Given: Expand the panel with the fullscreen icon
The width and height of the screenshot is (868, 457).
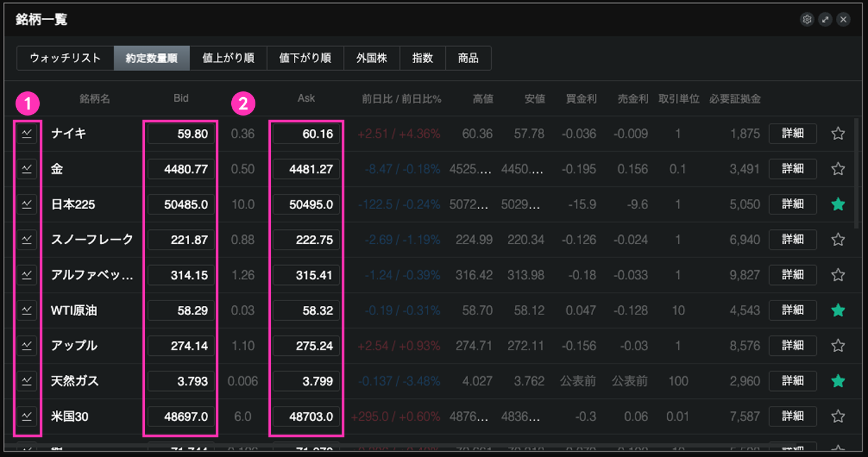Looking at the screenshot, I should click(x=825, y=20).
